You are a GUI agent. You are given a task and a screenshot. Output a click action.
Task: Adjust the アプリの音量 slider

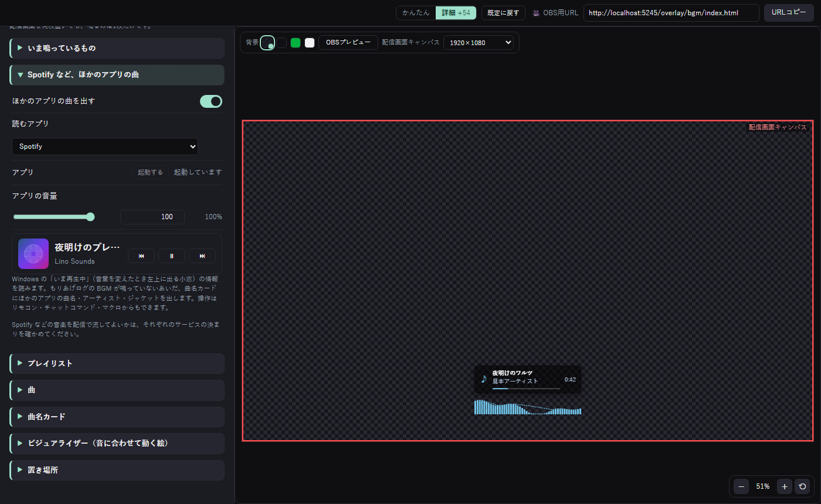click(54, 217)
